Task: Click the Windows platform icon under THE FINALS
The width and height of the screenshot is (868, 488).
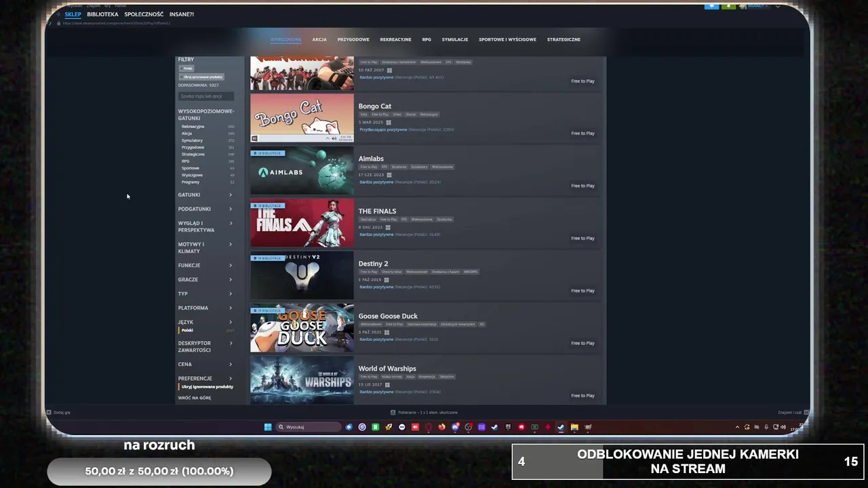Action: pos(388,228)
